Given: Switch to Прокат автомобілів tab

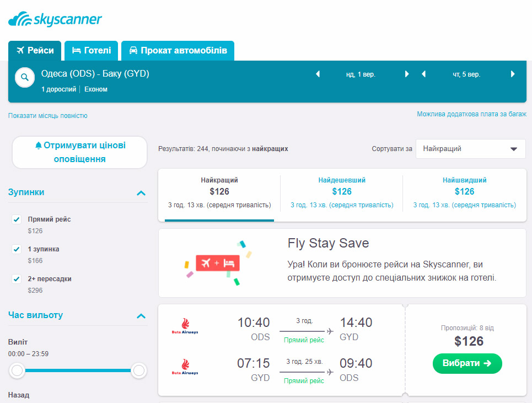Looking at the screenshot, I should [178, 51].
